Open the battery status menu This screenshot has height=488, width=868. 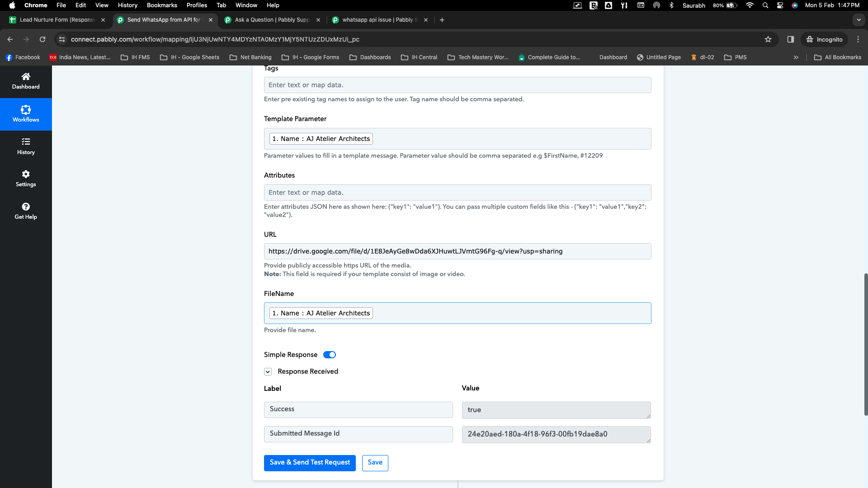(x=726, y=5)
